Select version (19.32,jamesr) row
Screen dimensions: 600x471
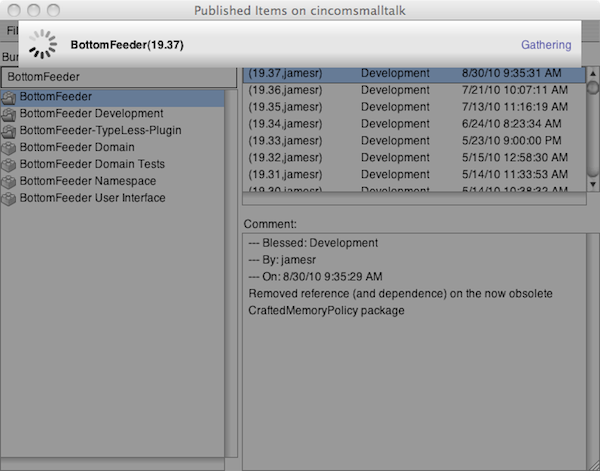414,158
